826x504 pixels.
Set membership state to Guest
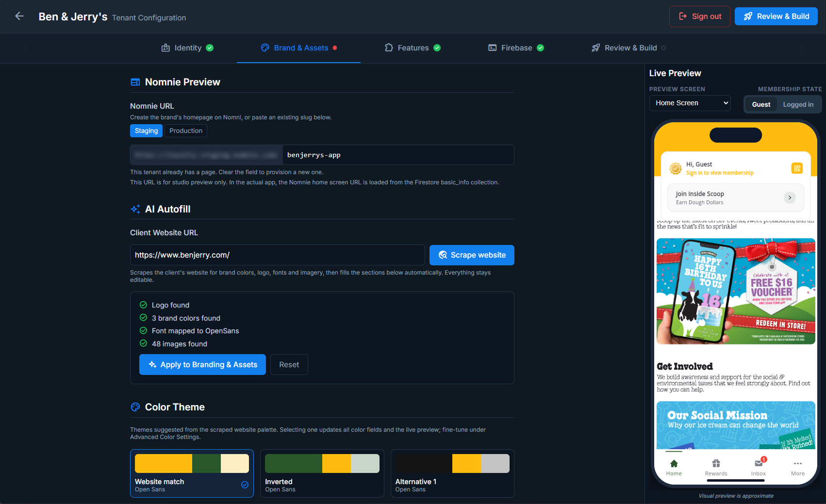(x=761, y=104)
